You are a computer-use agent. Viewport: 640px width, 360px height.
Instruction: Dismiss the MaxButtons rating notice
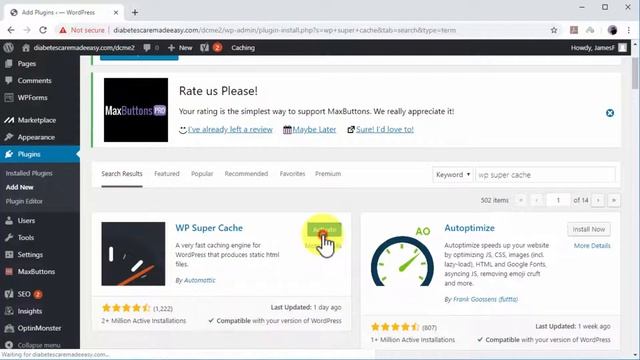click(x=610, y=113)
